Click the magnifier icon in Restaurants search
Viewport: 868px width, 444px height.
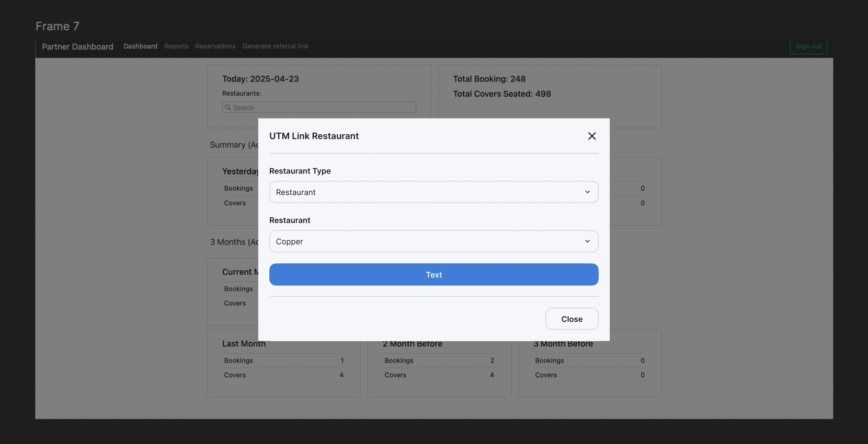(228, 108)
